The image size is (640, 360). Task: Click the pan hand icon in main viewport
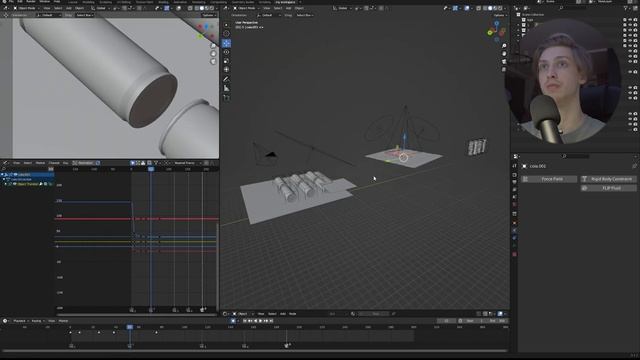click(504, 53)
